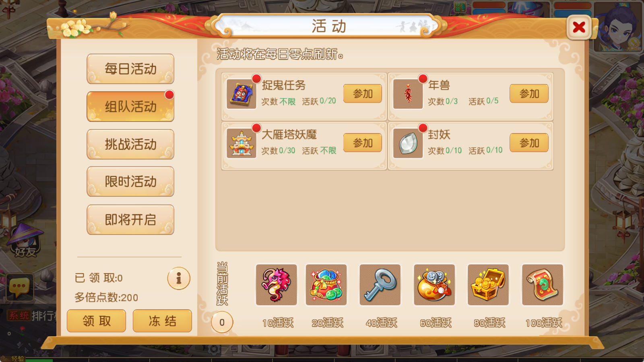644x362 pixels.
Task: Open the gold pouch 60活跃 reward
Action: tap(434, 285)
